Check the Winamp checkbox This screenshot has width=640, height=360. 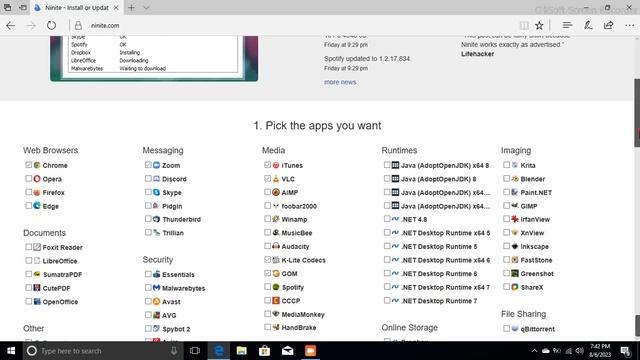point(267,219)
